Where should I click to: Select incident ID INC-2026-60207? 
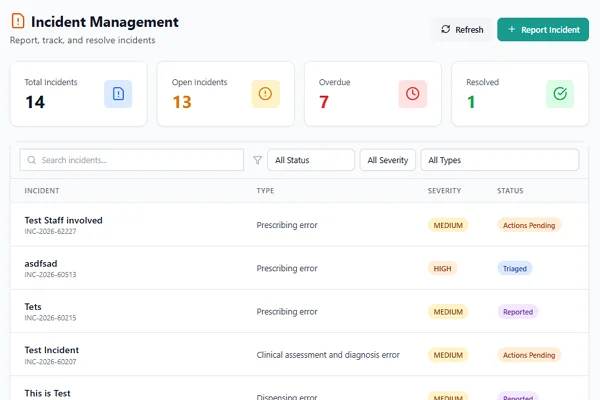[50, 362]
